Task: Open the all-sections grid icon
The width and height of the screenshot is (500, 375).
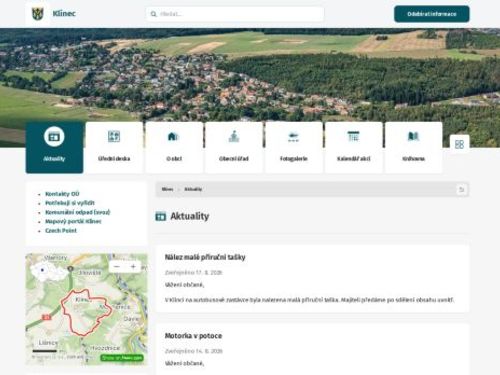Action: click(x=459, y=144)
